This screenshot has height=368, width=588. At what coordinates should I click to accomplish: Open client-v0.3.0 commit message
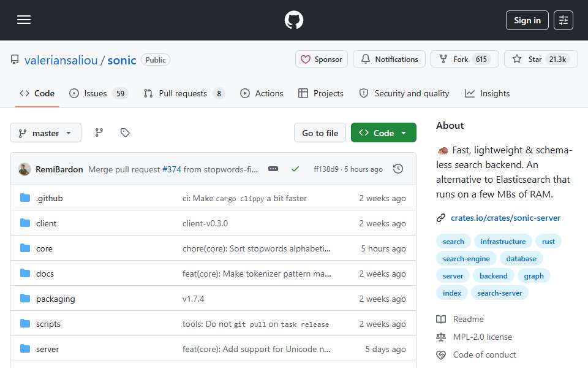pos(205,223)
